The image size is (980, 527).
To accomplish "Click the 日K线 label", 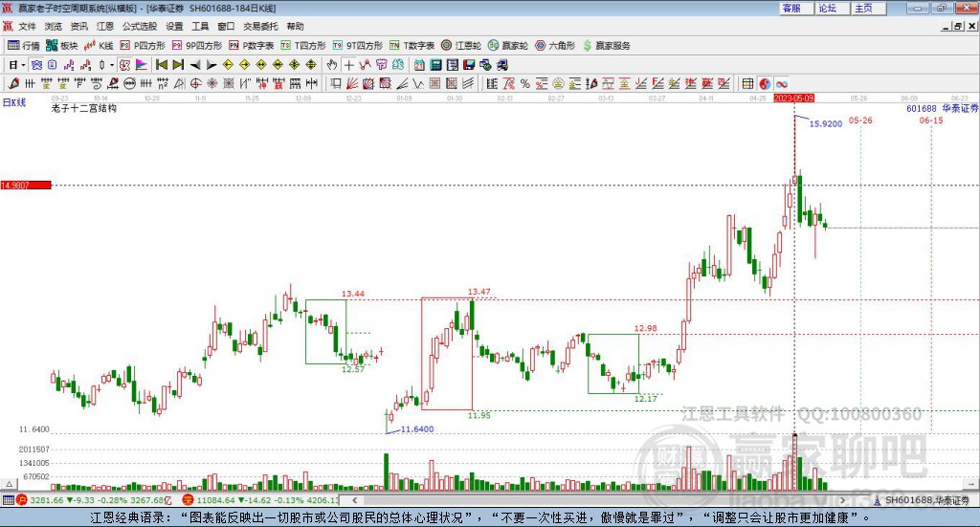I will (14, 102).
